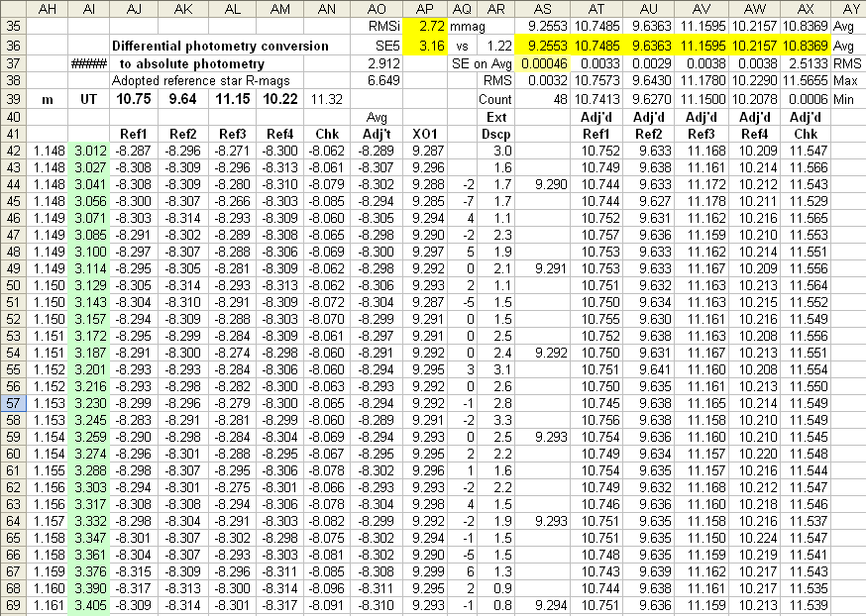Click value 2.912 in row 37

pos(377,64)
